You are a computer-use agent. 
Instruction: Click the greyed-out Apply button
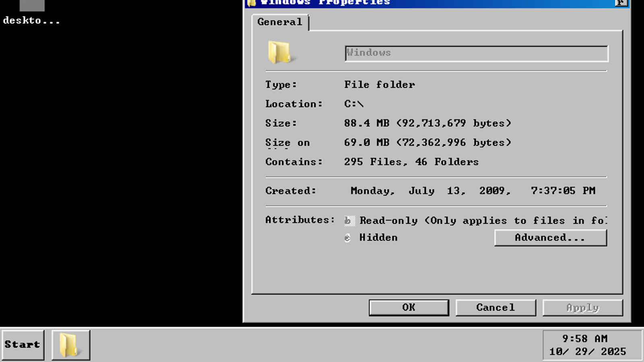[582, 308]
